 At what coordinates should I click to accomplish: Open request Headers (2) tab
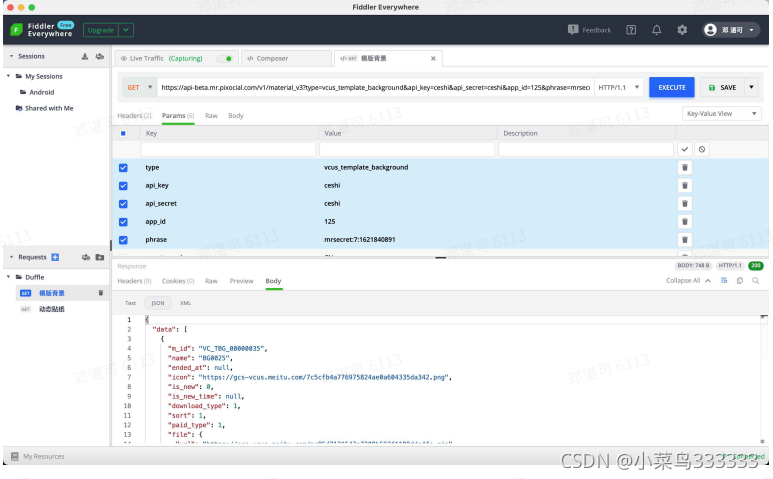pos(134,116)
